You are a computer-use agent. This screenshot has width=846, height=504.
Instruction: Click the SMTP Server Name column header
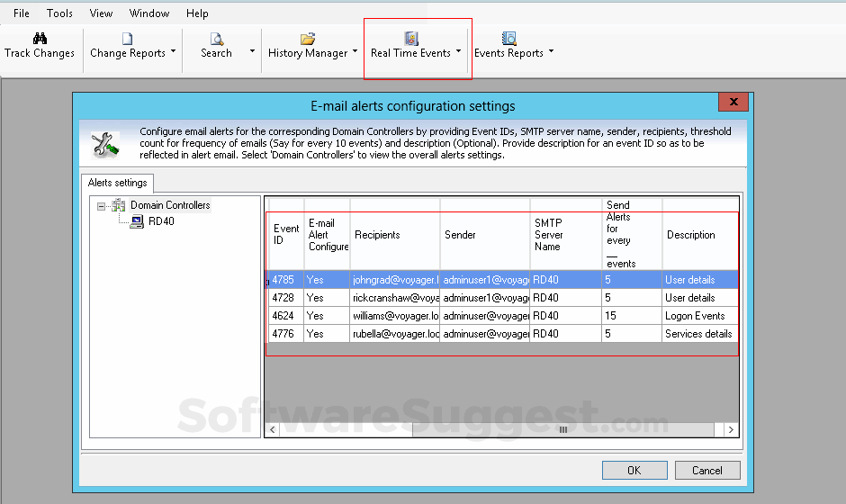point(565,235)
